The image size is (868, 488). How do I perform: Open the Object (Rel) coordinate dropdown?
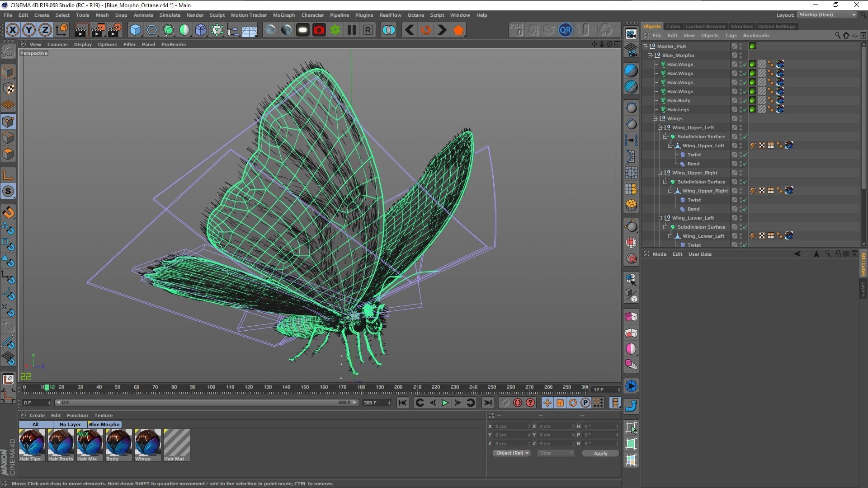(511, 453)
